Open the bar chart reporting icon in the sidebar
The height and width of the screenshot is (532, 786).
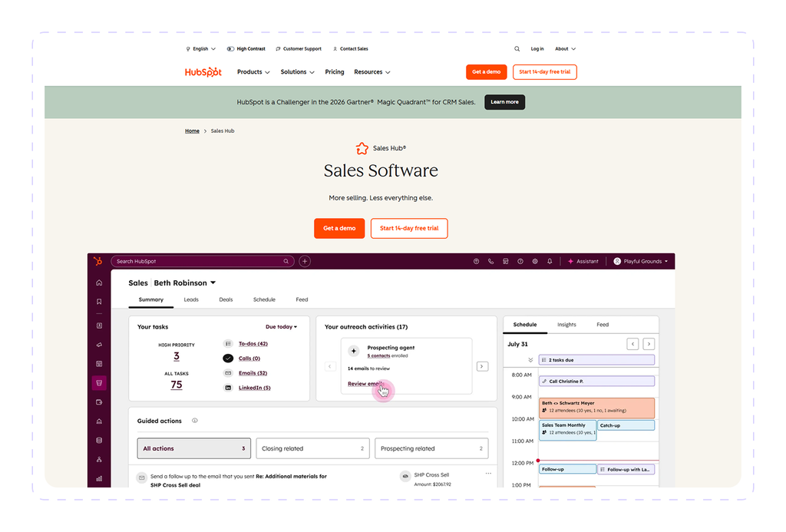(x=99, y=478)
